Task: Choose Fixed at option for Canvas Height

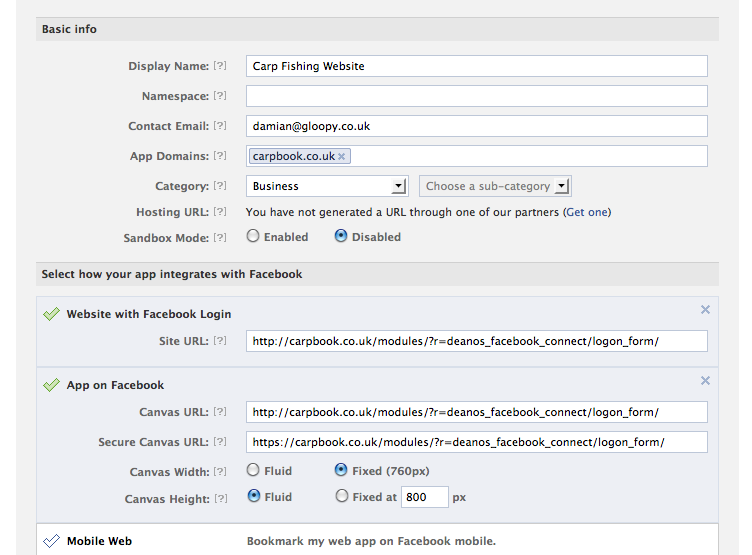Action: click(342, 496)
